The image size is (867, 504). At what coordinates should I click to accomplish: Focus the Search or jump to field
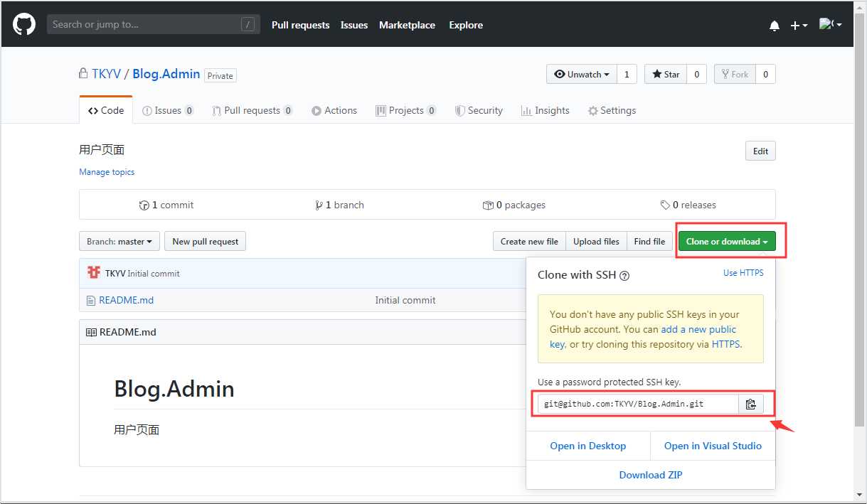click(x=154, y=24)
